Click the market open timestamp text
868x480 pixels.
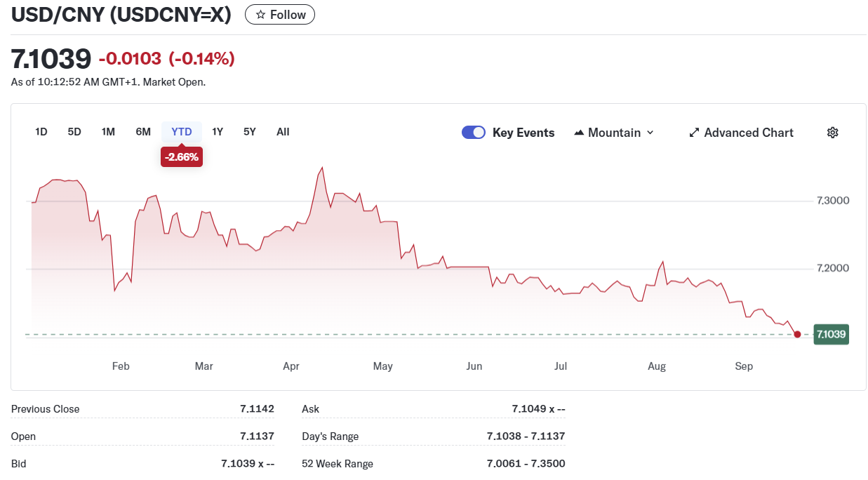click(108, 82)
